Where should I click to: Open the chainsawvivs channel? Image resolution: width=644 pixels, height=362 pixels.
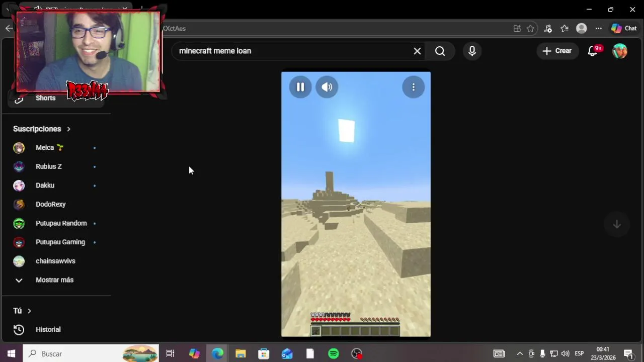55,261
